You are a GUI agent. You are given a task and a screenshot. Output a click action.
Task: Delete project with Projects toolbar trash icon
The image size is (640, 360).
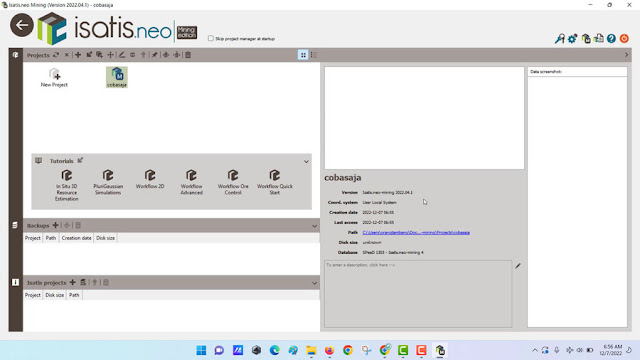tap(188, 55)
